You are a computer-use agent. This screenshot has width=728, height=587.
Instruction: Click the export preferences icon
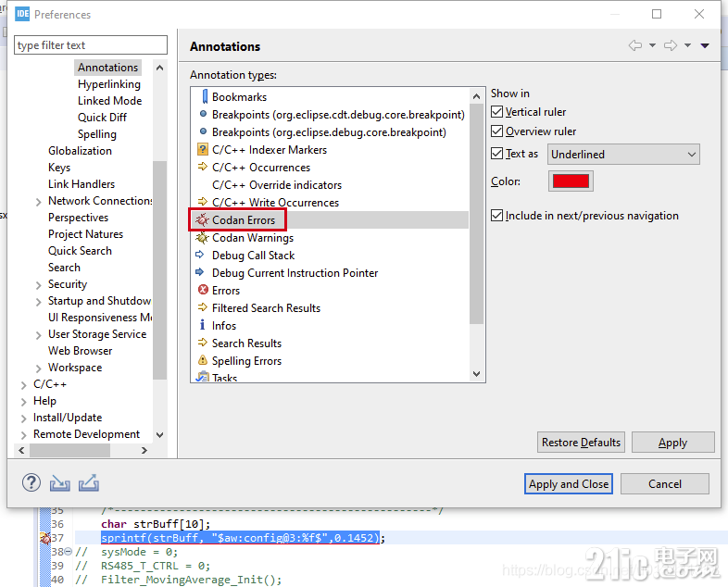tap(89, 483)
